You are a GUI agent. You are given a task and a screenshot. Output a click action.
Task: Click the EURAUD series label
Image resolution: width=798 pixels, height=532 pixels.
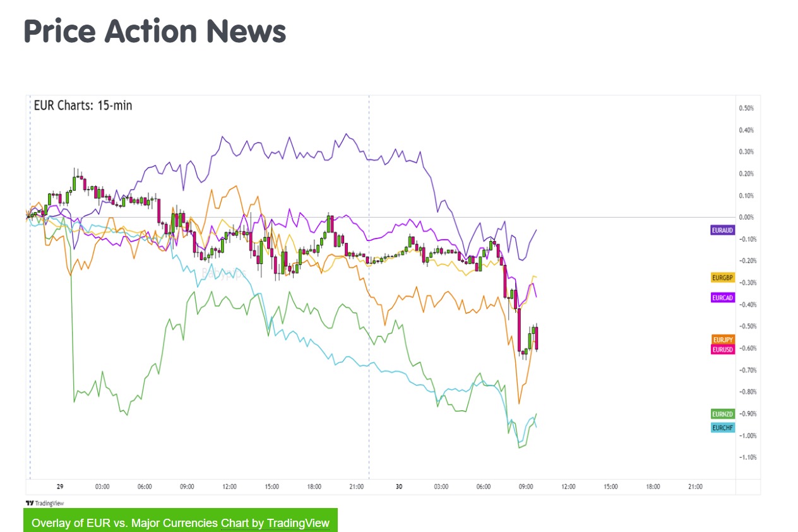(722, 230)
